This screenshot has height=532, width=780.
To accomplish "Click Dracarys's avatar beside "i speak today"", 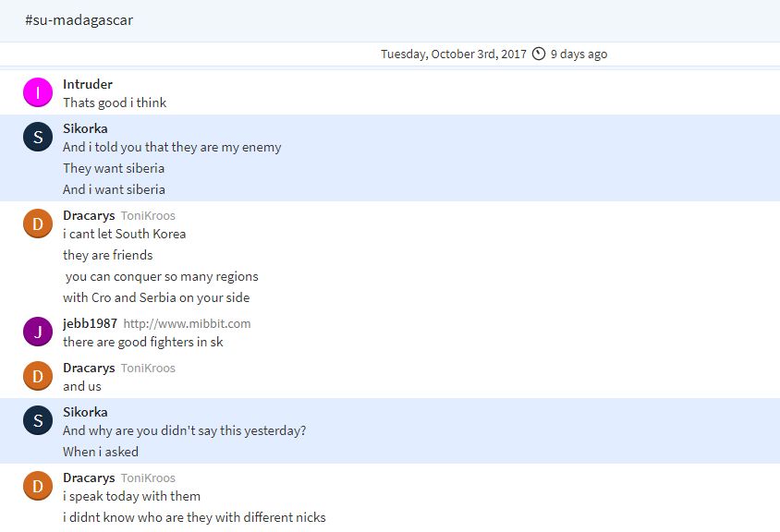I will [x=38, y=486].
